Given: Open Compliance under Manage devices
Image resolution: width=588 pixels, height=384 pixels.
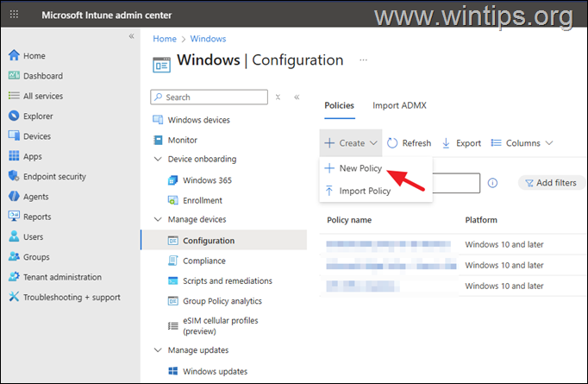Looking at the screenshot, I should [x=204, y=261].
